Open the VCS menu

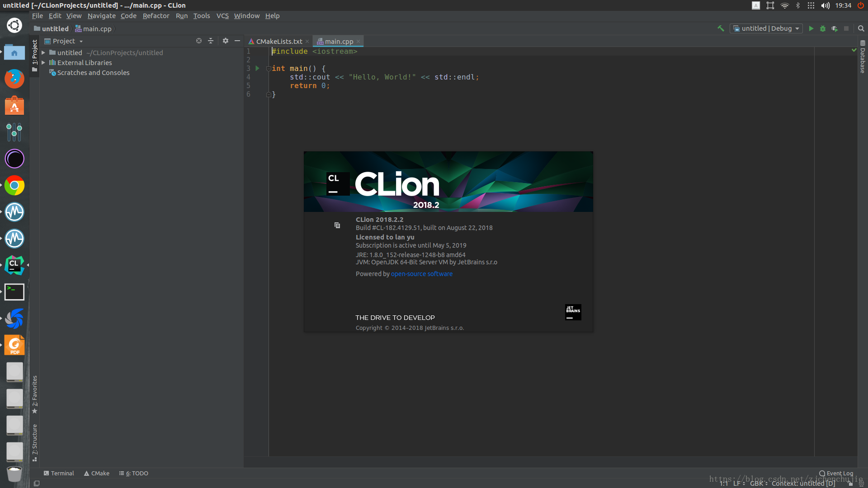(x=222, y=16)
